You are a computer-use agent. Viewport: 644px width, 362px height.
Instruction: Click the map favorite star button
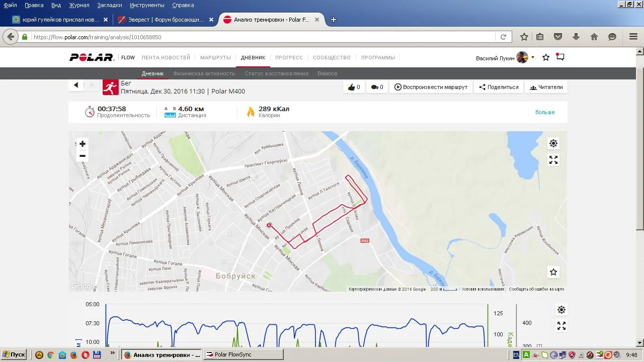click(x=553, y=272)
